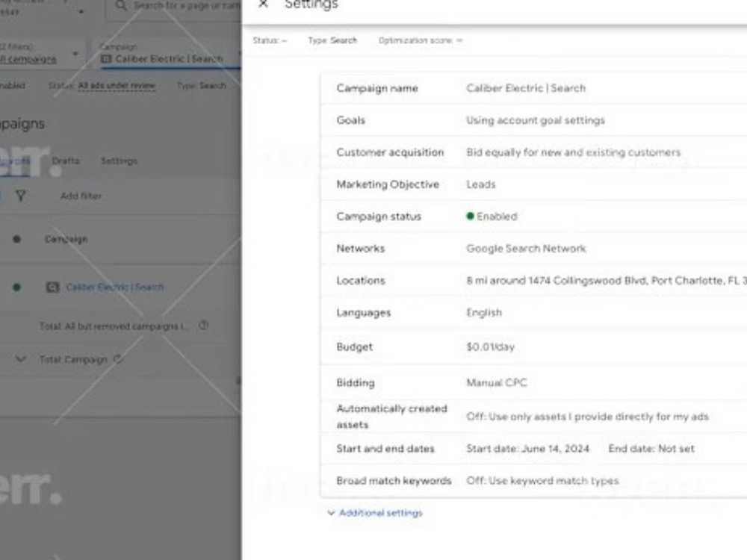Click the green enabled status dot in campaign row
The width and height of the screenshot is (747, 560).
(16, 287)
